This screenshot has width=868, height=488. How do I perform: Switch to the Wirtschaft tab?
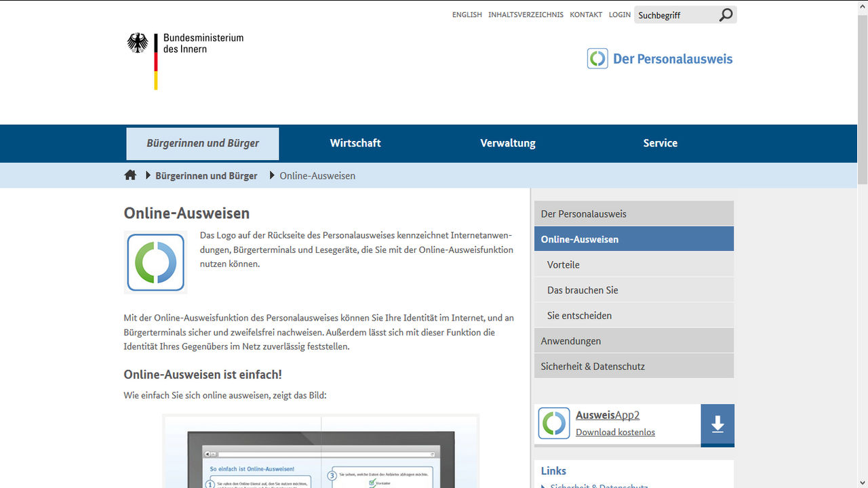(x=355, y=144)
